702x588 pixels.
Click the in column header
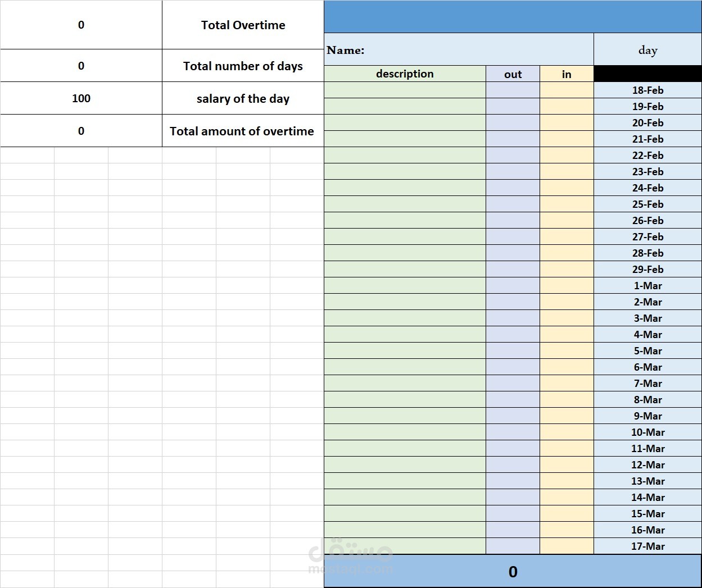[x=567, y=74]
